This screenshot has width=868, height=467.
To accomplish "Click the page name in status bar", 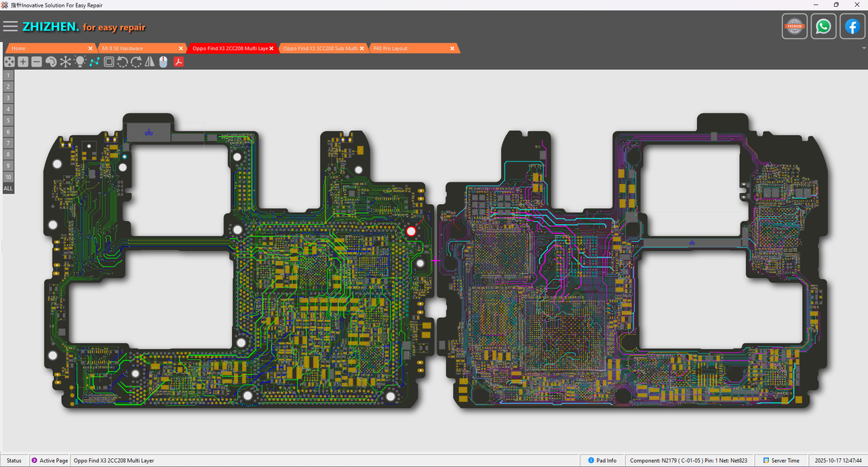I will [x=114, y=460].
